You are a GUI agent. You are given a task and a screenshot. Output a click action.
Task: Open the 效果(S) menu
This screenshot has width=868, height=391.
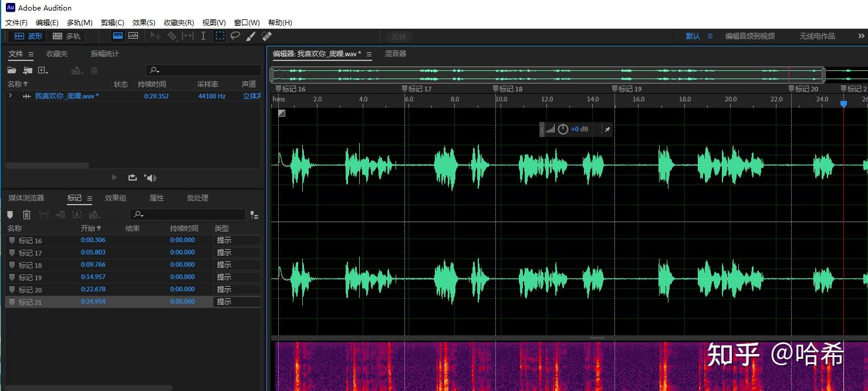click(144, 23)
